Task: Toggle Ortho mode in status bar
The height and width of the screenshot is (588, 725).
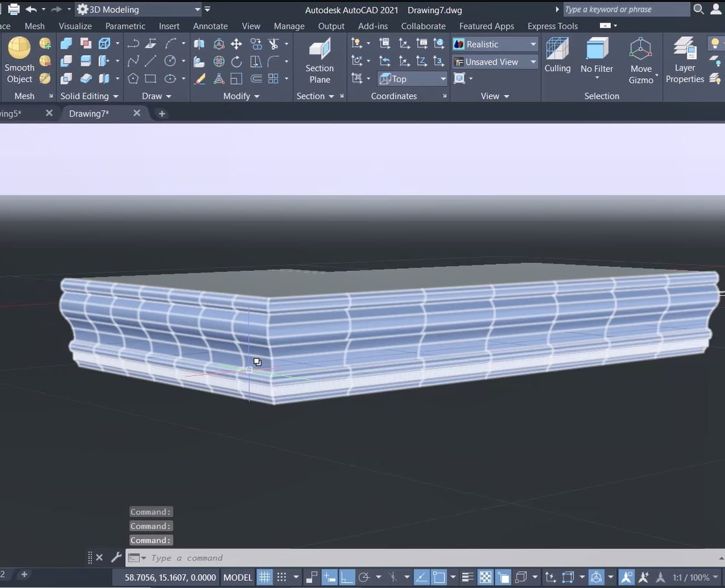Action: [x=347, y=577]
